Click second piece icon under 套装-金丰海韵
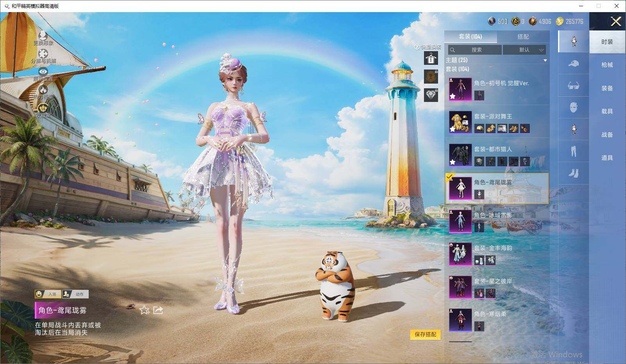626x364 pixels. 491,260
